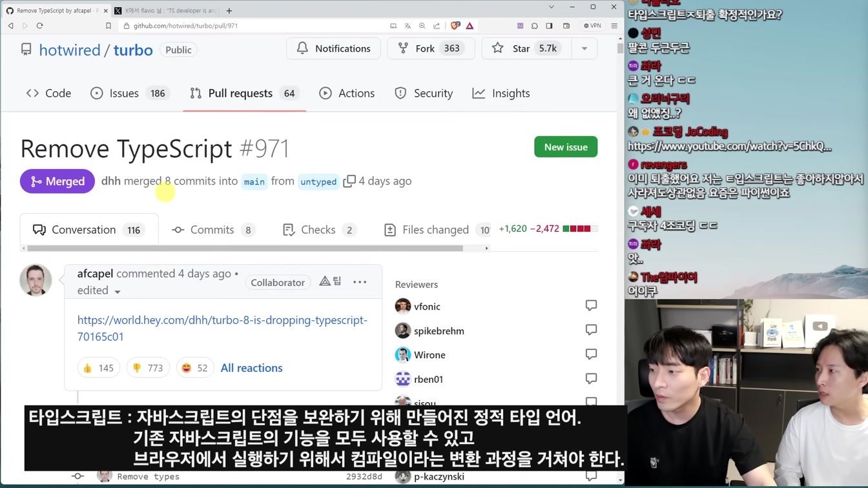Viewport: 868px width, 488px height.
Task: Open afcapel's avatar thumbnail
Action: [x=36, y=280]
